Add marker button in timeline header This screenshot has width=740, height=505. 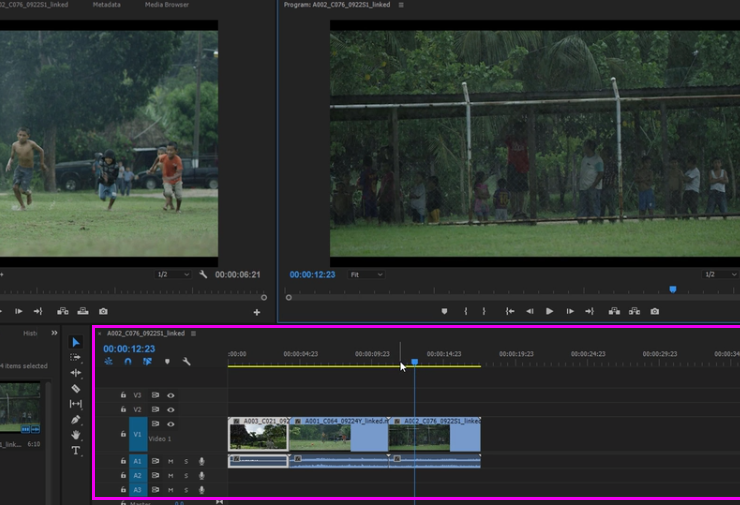(167, 362)
